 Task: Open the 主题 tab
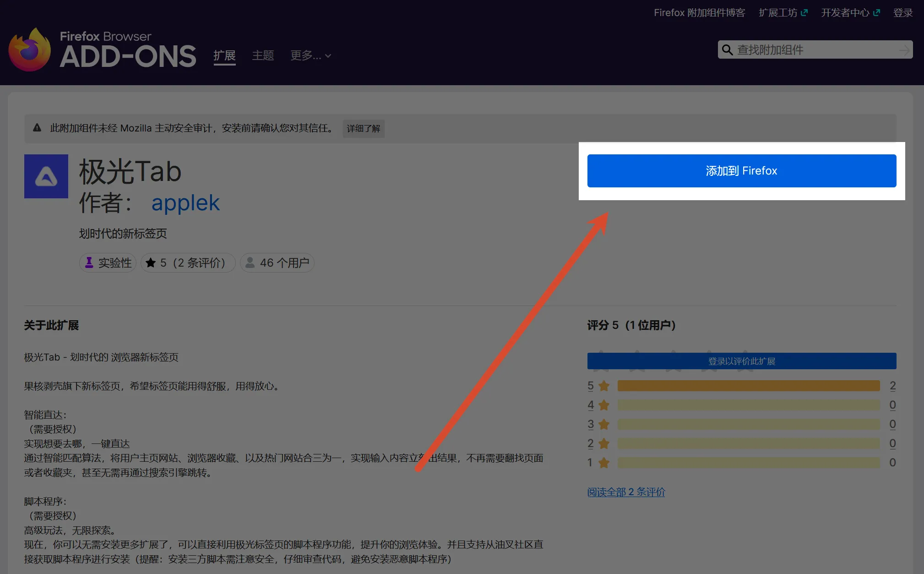(263, 55)
